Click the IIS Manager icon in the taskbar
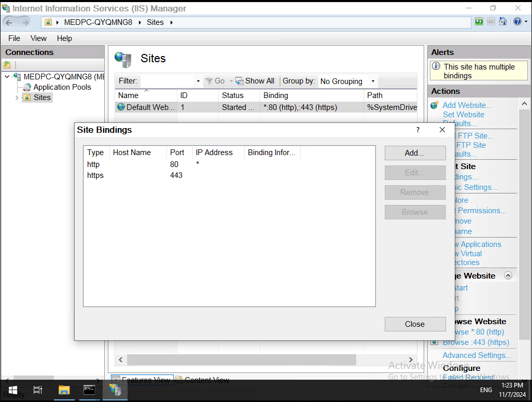 (x=115, y=390)
